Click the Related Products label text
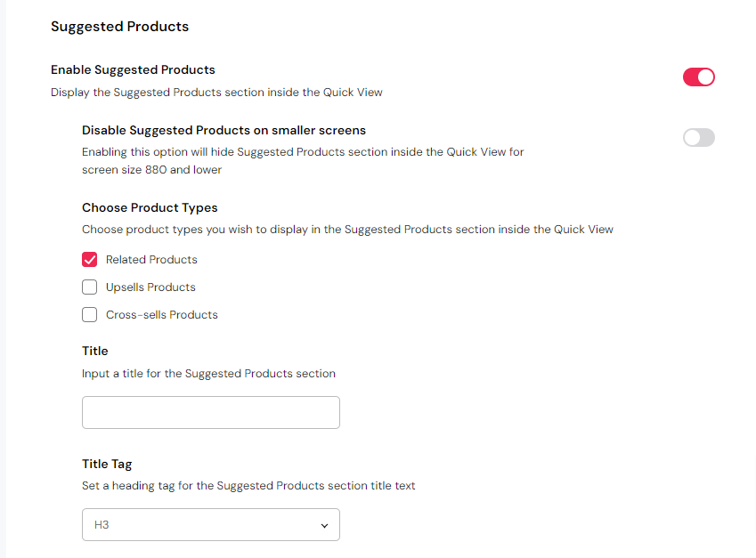This screenshot has height=558, width=756. pos(151,260)
